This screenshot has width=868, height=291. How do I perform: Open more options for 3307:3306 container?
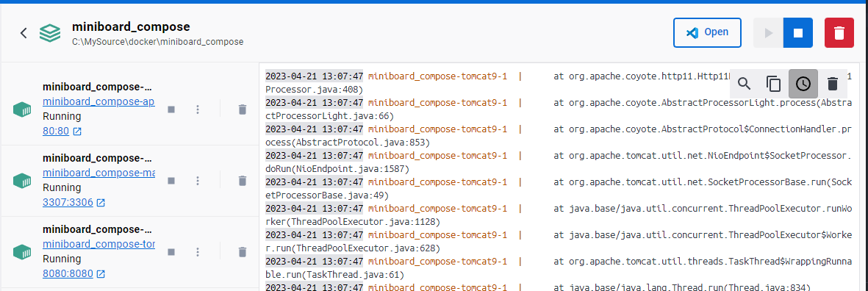pyautogui.click(x=198, y=180)
